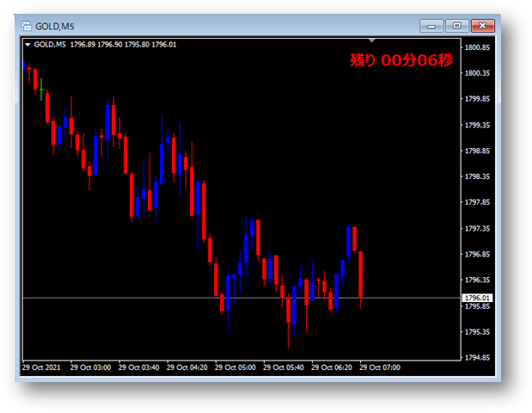Click the current price label 1796.01

point(477,298)
